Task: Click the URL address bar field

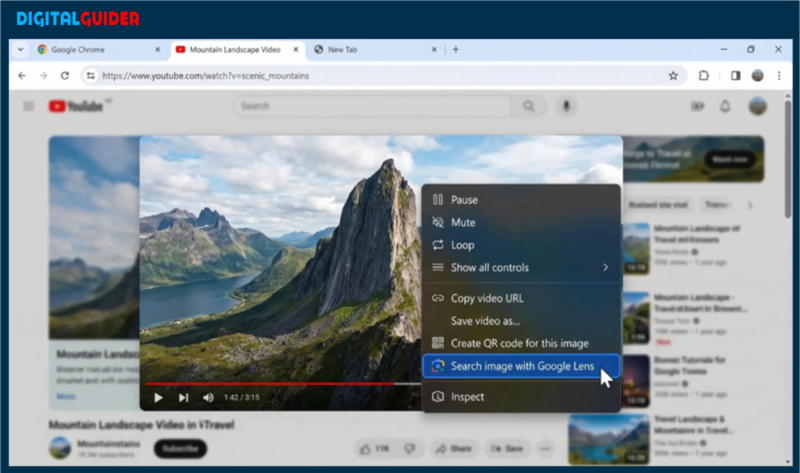Action: (382, 76)
